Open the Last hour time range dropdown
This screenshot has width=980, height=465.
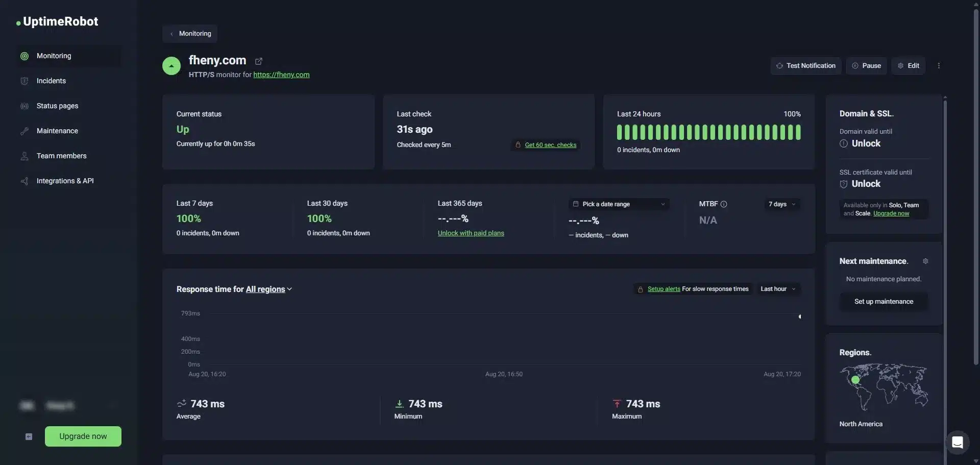pyautogui.click(x=778, y=289)
